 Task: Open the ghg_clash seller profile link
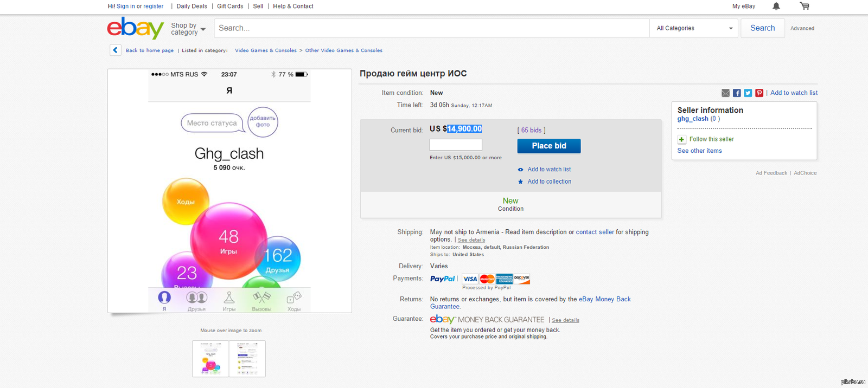[693, 119]
